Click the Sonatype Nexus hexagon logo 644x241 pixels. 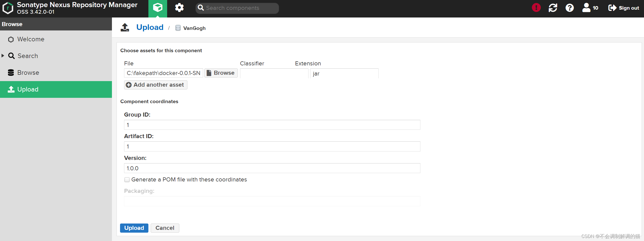(8, 8)
